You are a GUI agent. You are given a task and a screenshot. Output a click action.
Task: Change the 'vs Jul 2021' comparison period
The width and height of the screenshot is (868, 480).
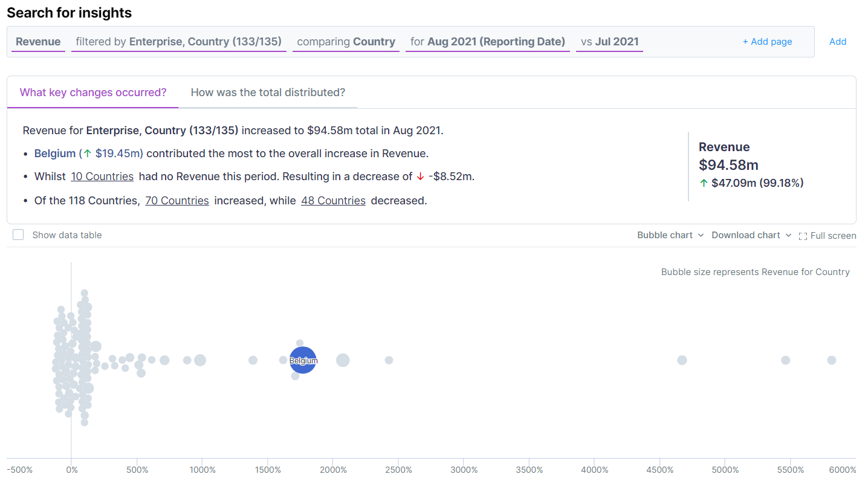point(609,42)
